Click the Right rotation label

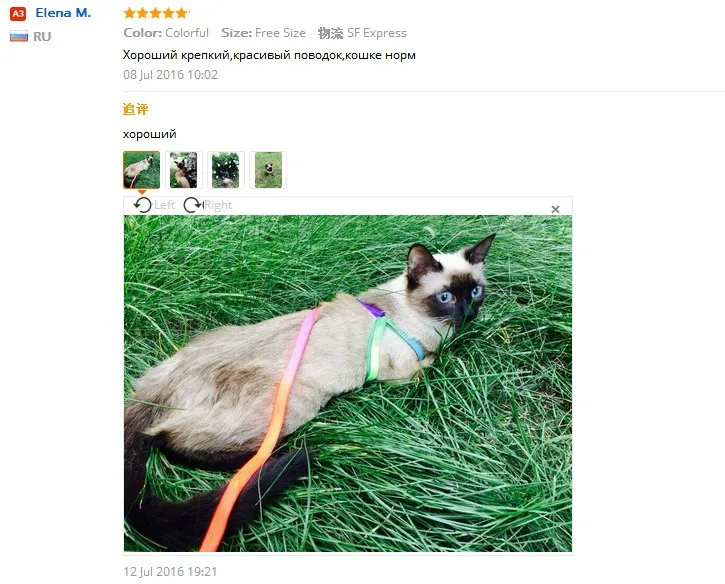(x=218, y=205)
